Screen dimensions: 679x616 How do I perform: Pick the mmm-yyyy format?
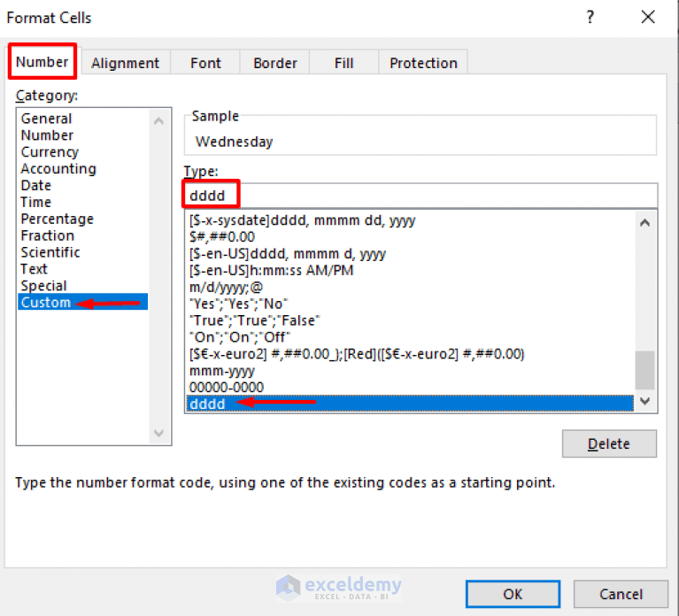pos(411,371)
